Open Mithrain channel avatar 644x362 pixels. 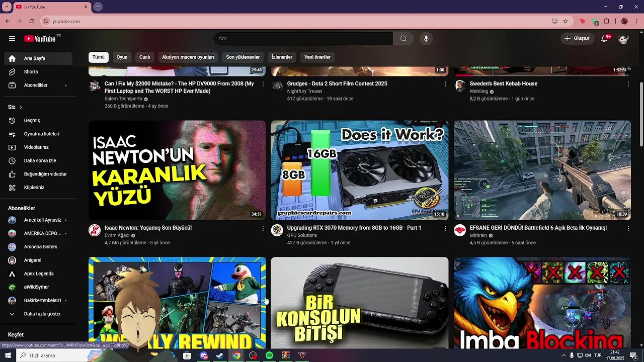pyautogui.click(x=460, y=230)
